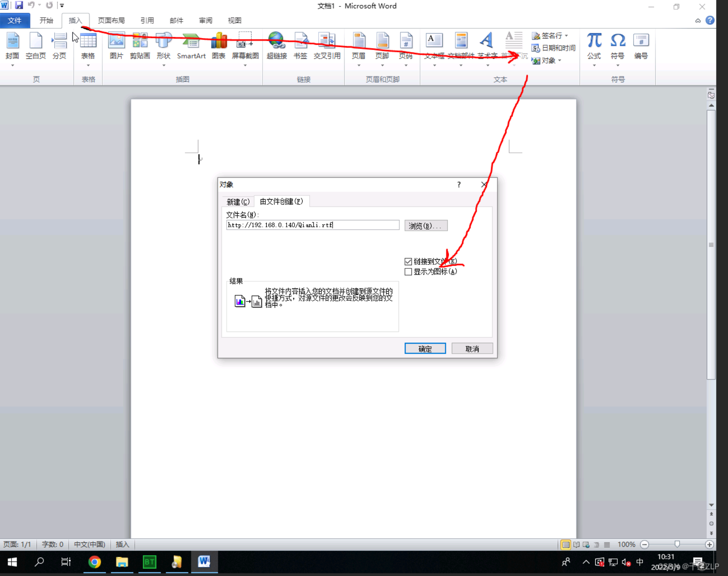Screen dimensions: 728x576
Task: Insert a cross-reference (交叉引用)
Action: tap(327, 46)
